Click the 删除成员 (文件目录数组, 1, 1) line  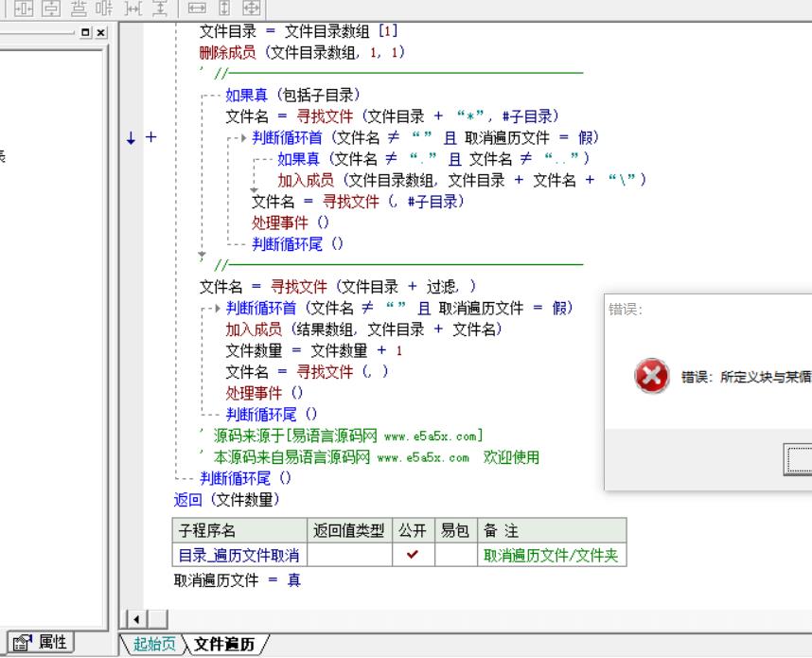[x=302, y=52]
